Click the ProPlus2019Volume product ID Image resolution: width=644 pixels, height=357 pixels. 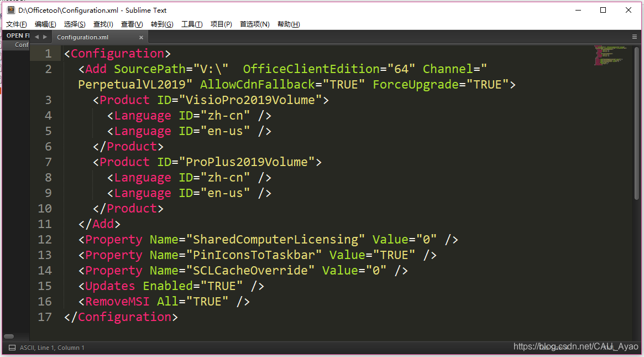[x=247, y=162]
